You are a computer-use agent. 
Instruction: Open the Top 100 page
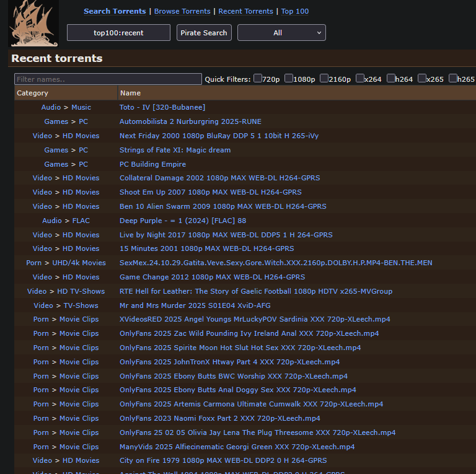pos(295,11)
